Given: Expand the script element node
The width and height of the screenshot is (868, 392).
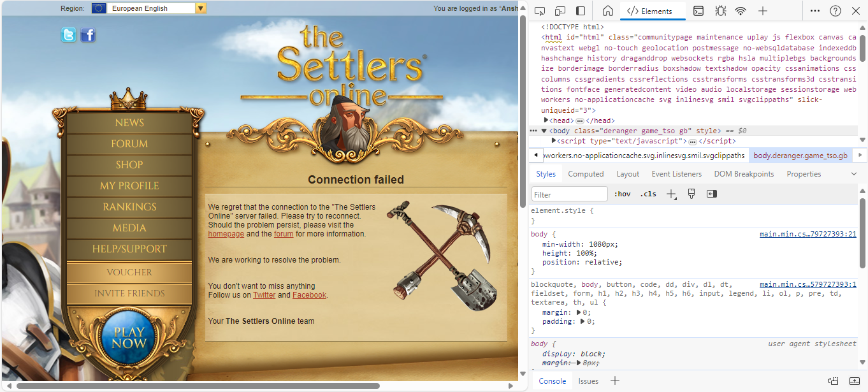Looking at the screenshot, I should click(554, 141).
